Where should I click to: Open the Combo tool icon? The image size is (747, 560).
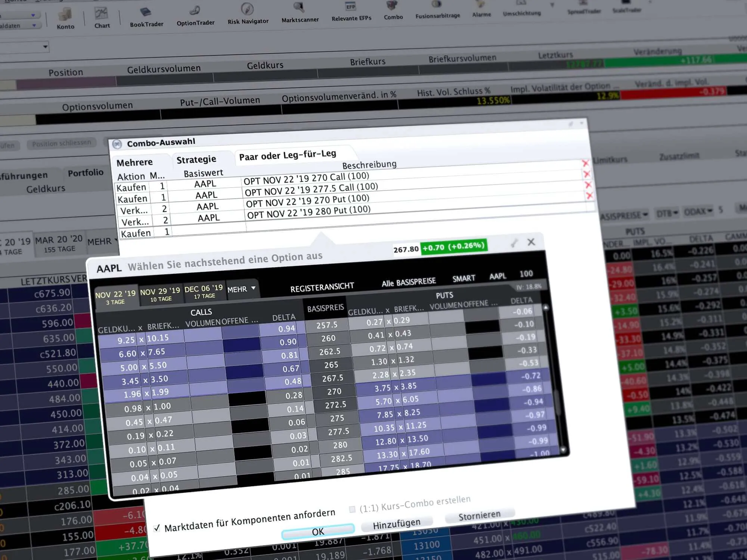(x=393, y=10)
